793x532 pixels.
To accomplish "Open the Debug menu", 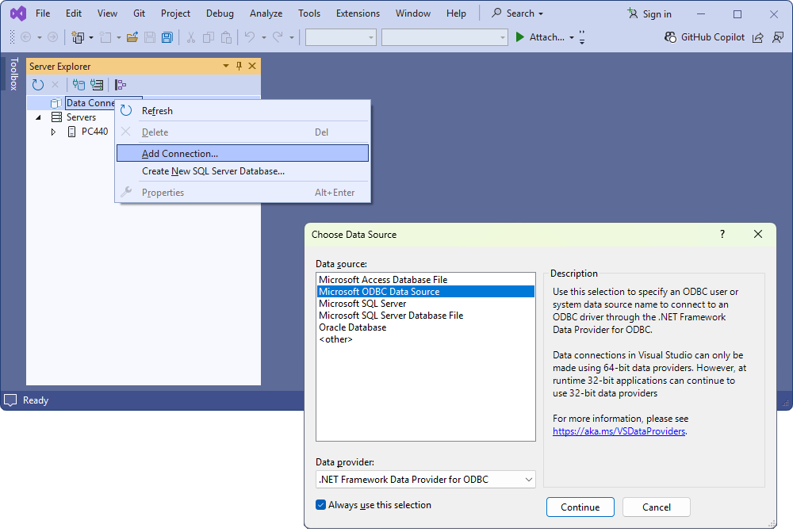I will (x=219, y=13).
